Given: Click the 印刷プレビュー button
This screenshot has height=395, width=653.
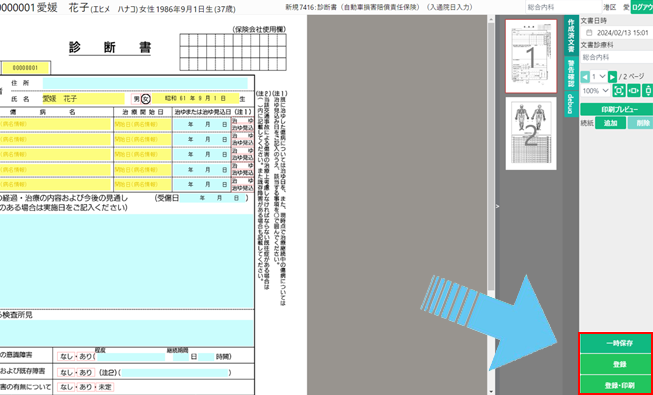Looking at the screenshot, I should [x=617, y=109].
